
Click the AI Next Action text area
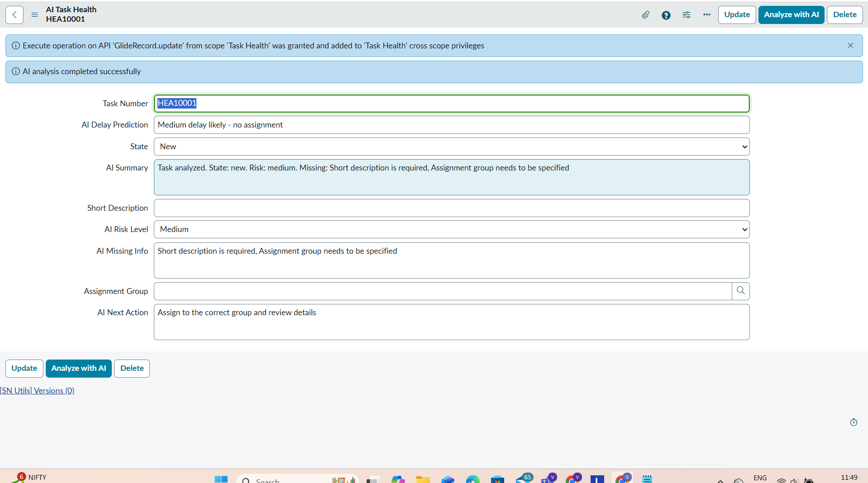coord(451,322)
